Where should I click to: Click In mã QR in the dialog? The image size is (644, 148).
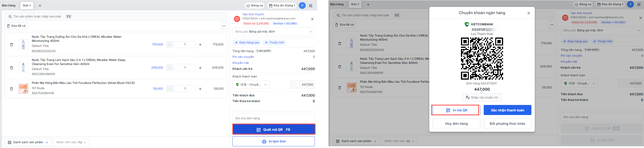[x=456, y=110]
